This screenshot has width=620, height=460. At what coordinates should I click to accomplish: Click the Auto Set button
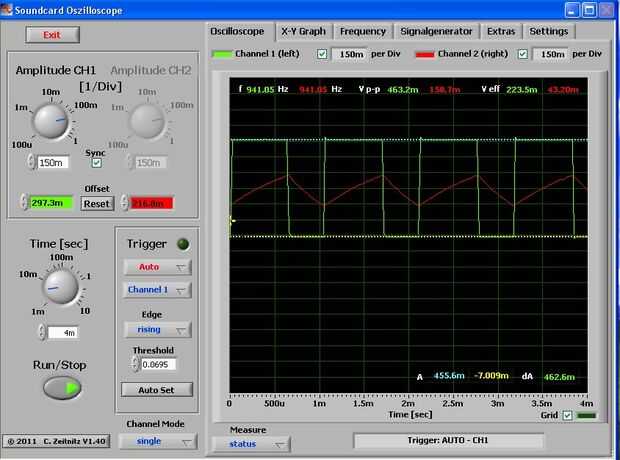157,390
